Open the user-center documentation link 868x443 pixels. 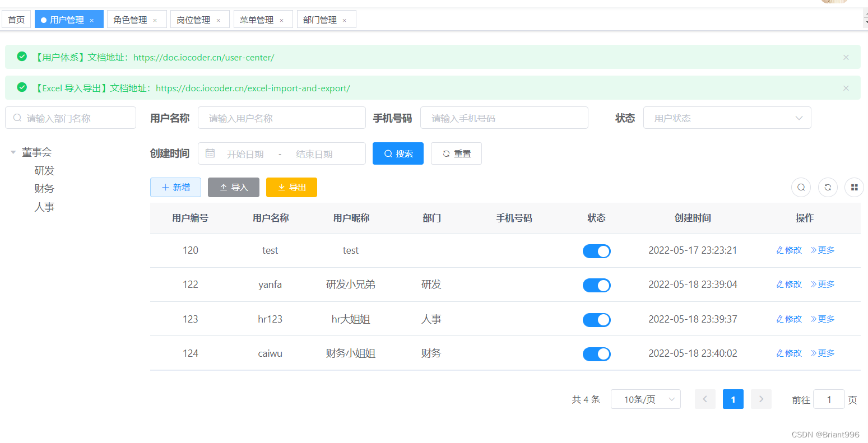(204, 57)
